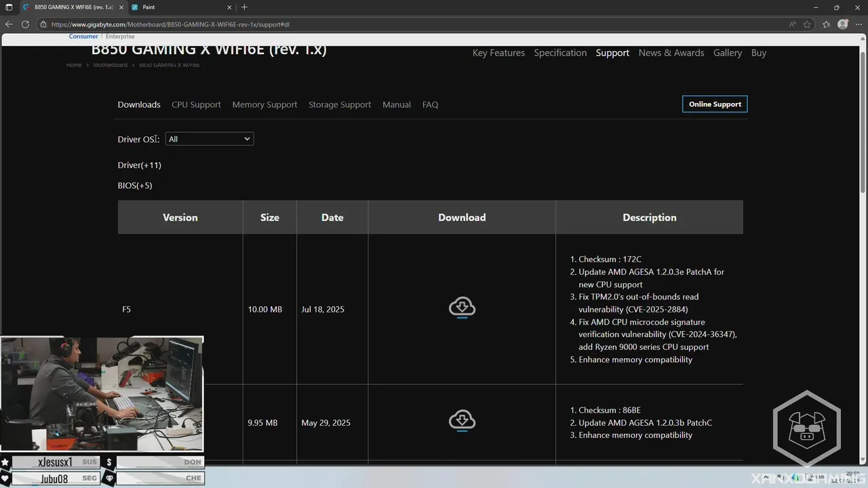Click the Checksum : 172C line
Viewport: 868px width, 488px height.
click(610, 260)
